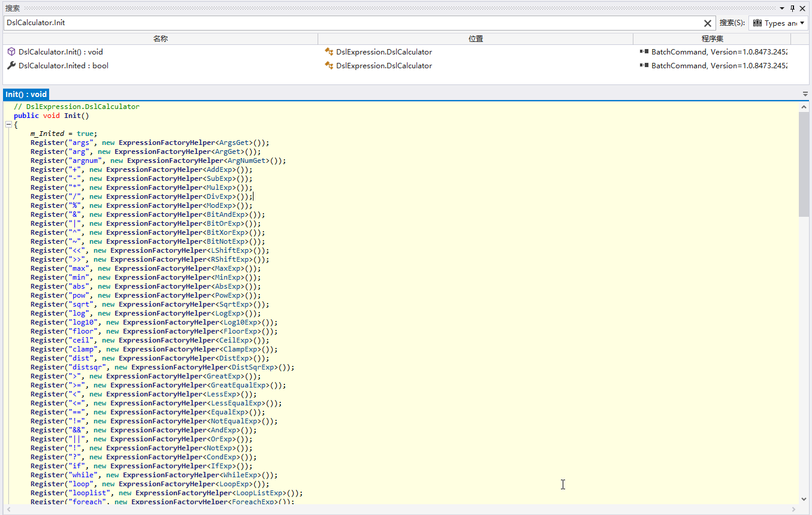Click assembly icon in second BatchCommand row

644,66
